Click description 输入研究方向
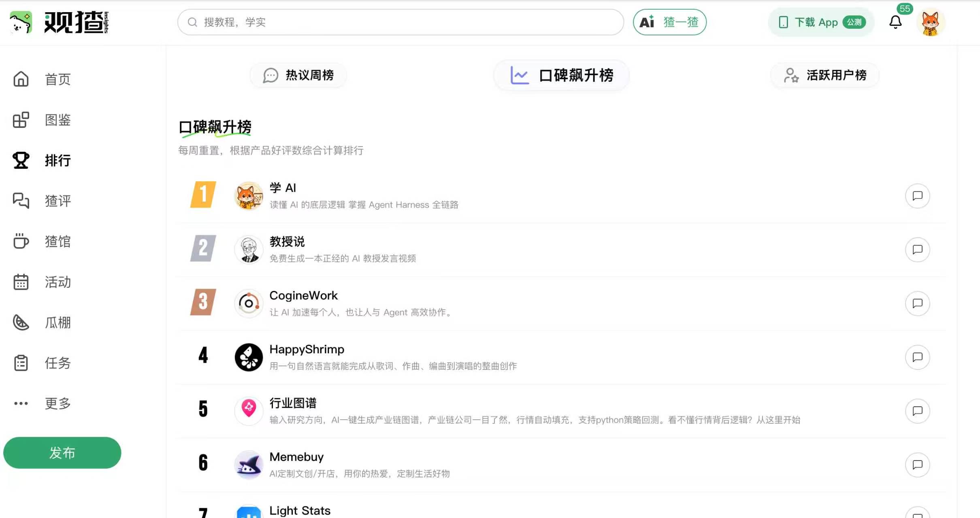The width and height of the screenshot is (980, 518). pos(535,420)
